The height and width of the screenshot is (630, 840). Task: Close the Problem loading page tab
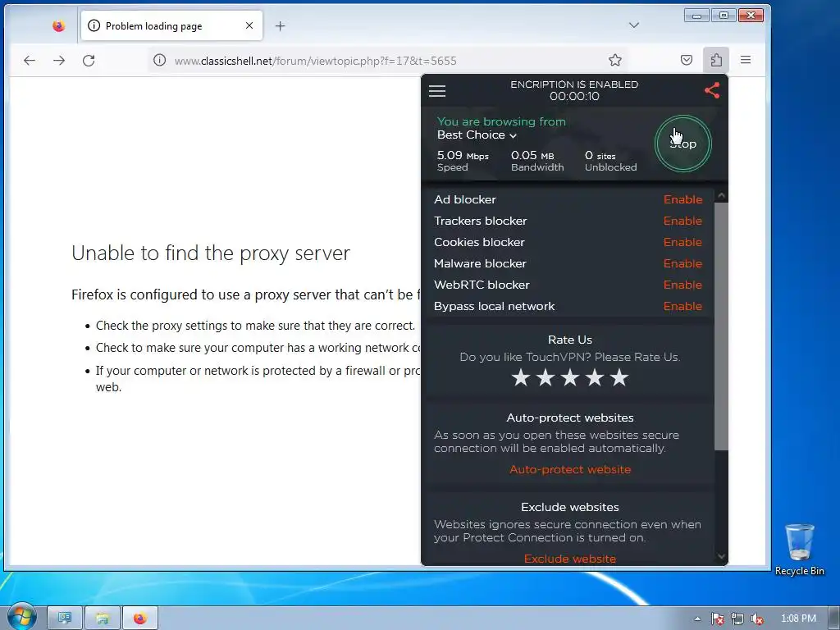tap(249, 25)
